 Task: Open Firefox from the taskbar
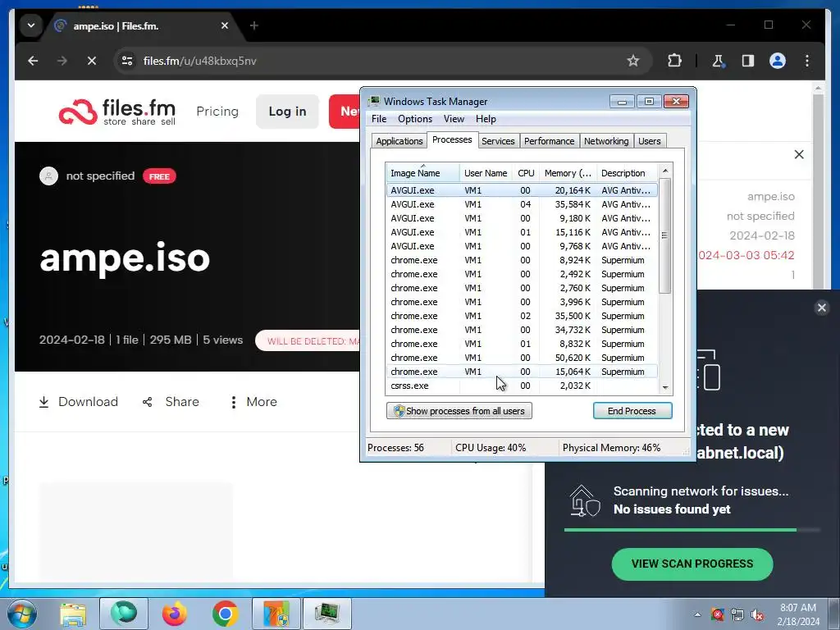174,614
